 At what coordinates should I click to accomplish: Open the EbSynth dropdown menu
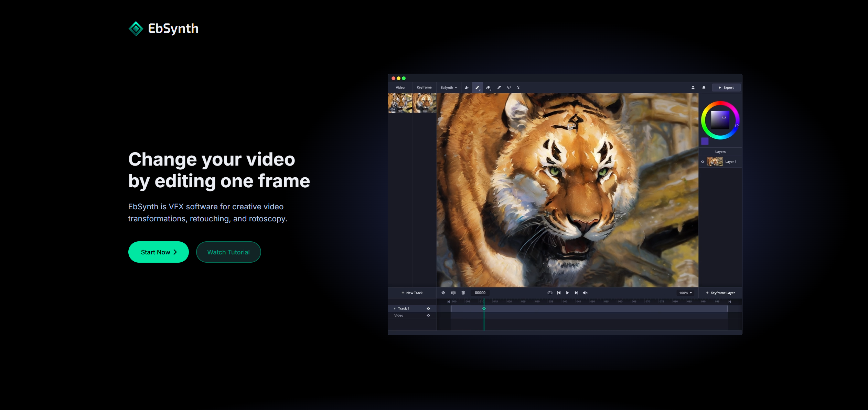click(x=449, y=88)
